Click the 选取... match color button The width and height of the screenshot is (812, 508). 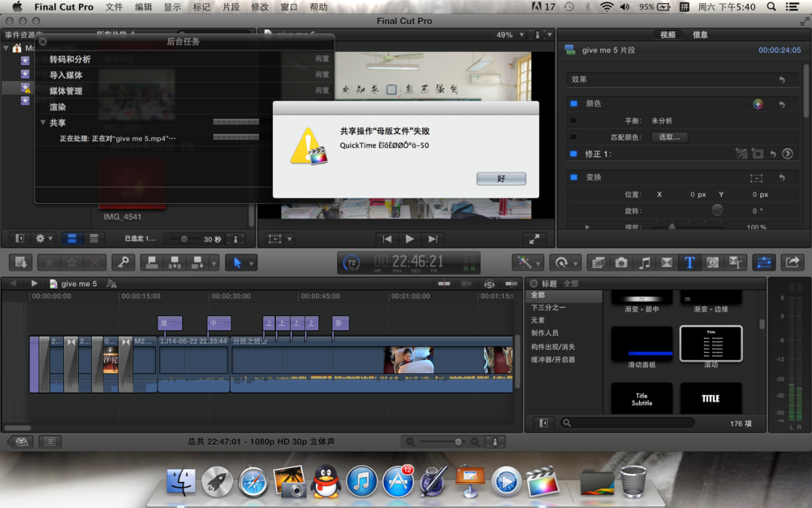(669, 137)
